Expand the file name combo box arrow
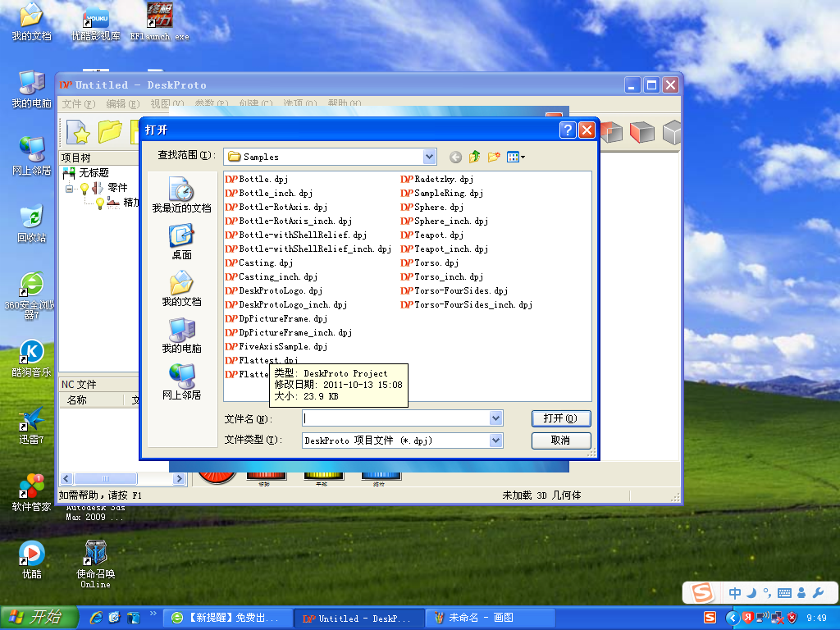 coord(496,418)
